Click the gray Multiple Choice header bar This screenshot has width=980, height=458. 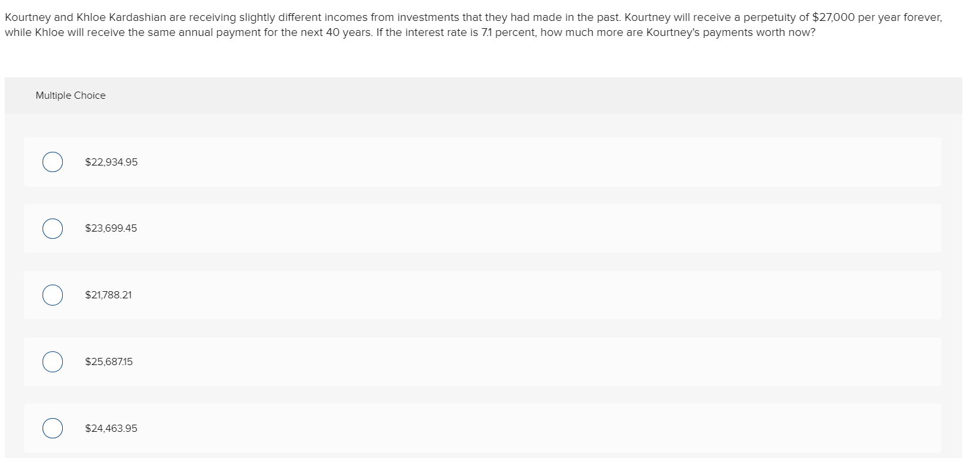click(x=483, y=96)
